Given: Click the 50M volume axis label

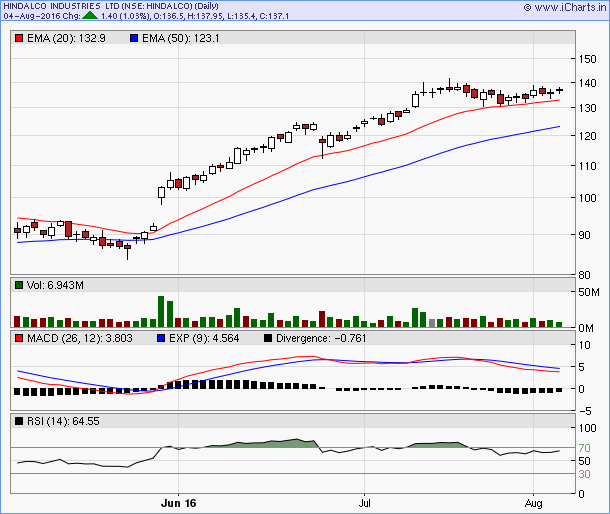Looking at the screenshot, I should click(x=589, y=292).
